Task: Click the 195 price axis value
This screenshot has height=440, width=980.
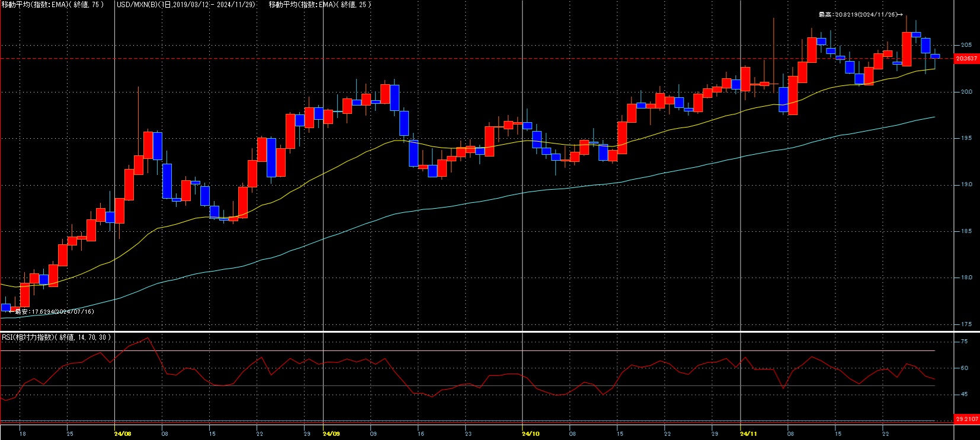Action: click(x=966, y=138)
